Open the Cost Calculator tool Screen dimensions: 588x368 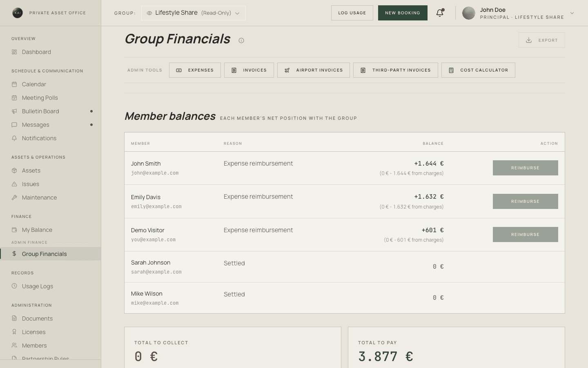478,70
